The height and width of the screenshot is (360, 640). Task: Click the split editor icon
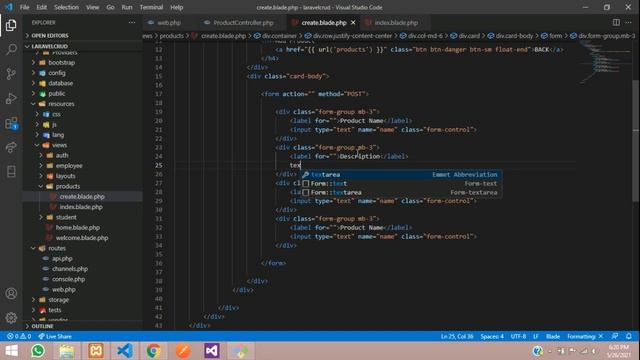click(616, 22)
